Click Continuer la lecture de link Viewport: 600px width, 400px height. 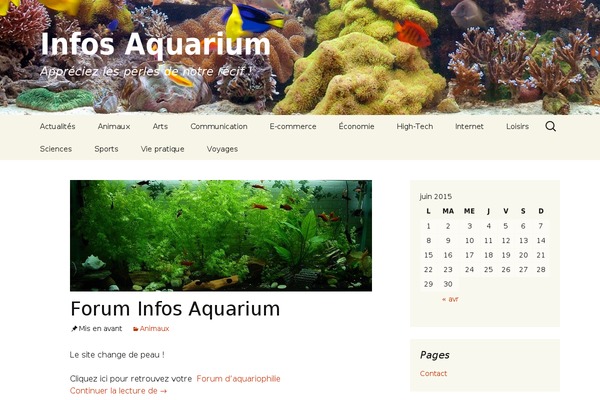tap(119, 391)
